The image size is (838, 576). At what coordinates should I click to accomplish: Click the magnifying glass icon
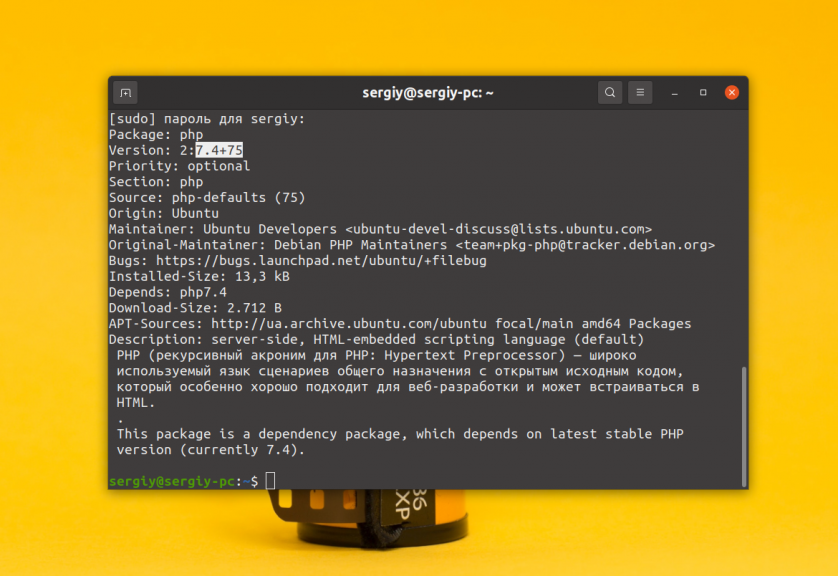point(609,92)
